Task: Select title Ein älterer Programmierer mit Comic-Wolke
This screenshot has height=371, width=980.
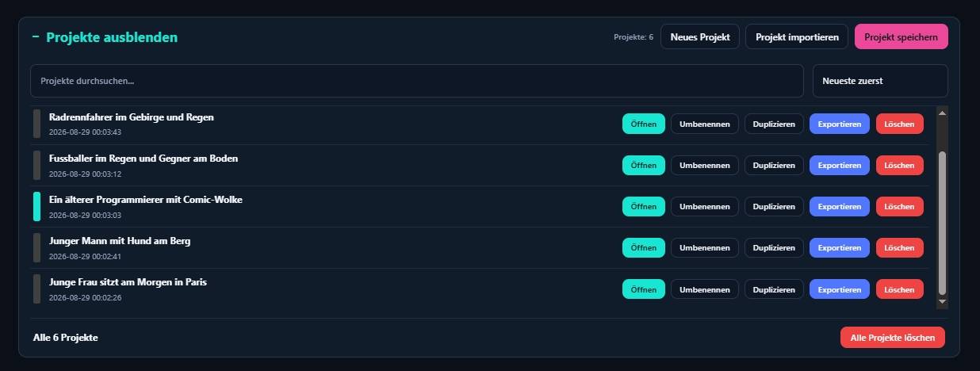Action: pos(146,200)
